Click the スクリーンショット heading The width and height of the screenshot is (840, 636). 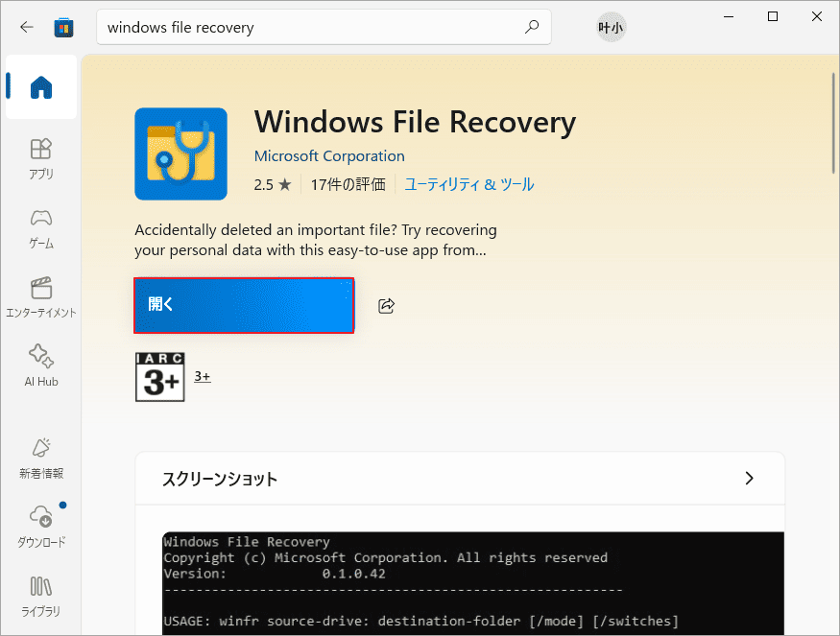(x=220, y=479)
